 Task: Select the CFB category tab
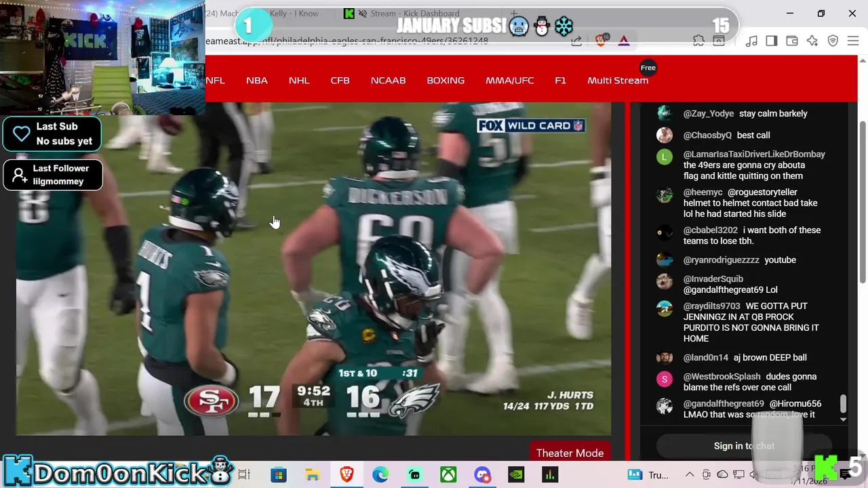click(x=340, y=80)
